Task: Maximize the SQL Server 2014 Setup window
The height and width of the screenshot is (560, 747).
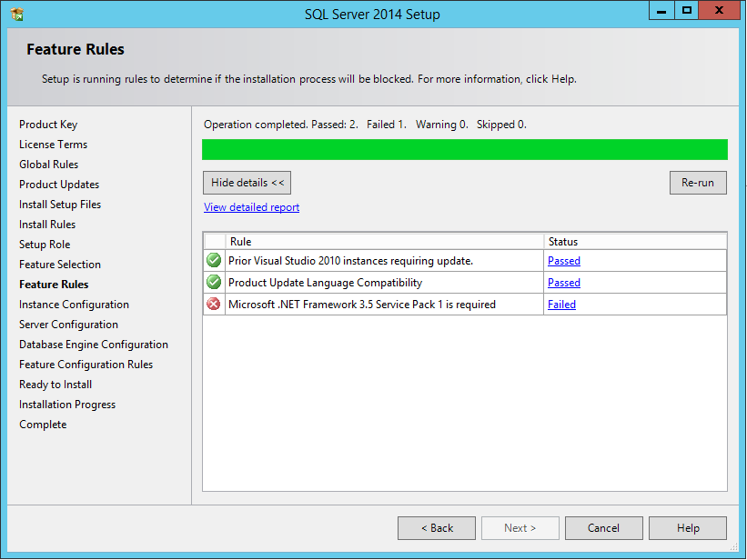Action: [687, 10]
